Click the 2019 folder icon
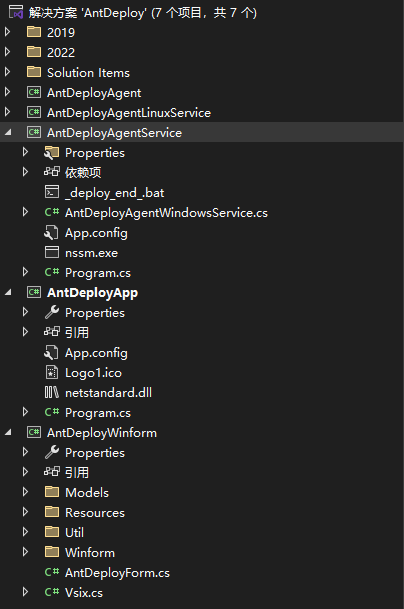Viewport: 404px width, 609px height. (x=34, y=32)
